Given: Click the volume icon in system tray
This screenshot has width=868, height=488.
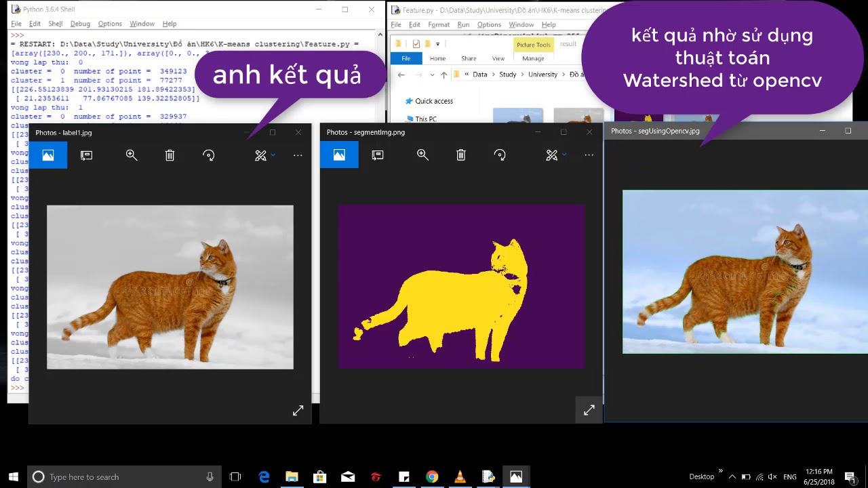Looking at the screenshot, I should tap(773, 476).
